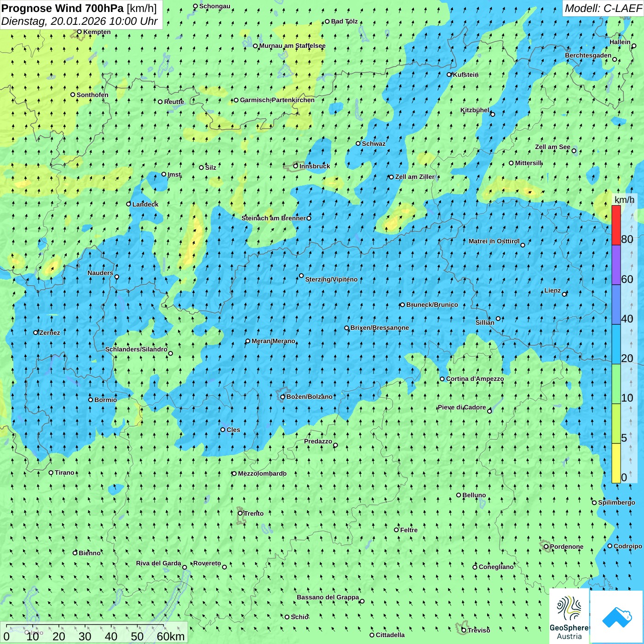Click the Sonthofen marker circle
The height and width of the screenshot is (644, 644).
(73, 95)
